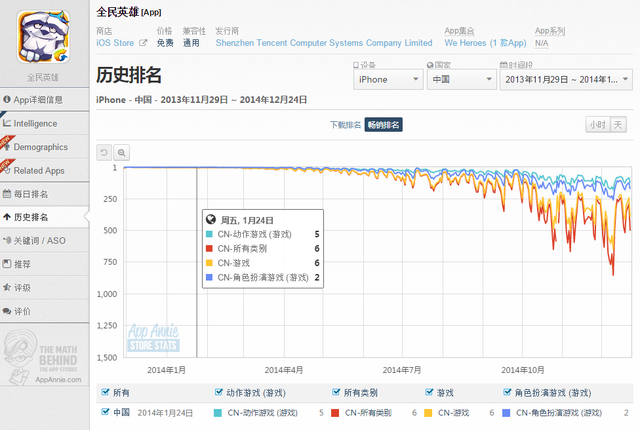Toggle the 中国 row checkbox
The width and height of the screenshot is (640, 430).
pos(105,412)
